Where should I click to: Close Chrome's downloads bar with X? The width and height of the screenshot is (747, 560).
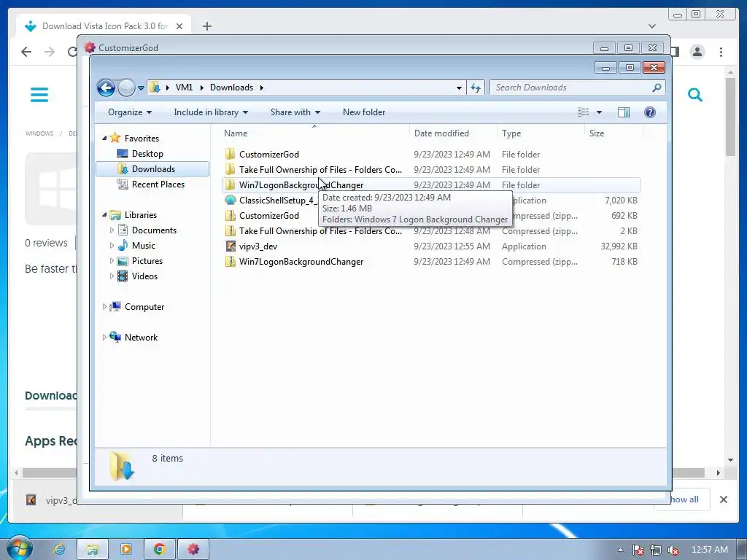(723, 499)
